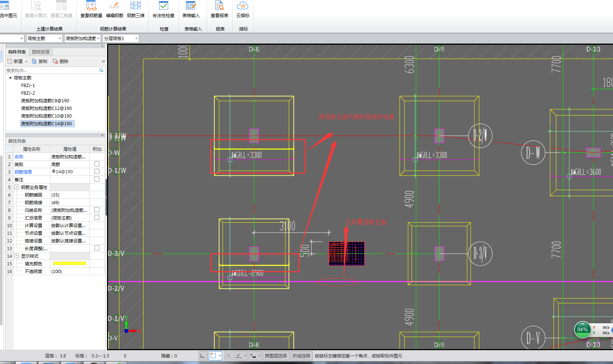Click the 名称 property link
The image size is (613, 364).
19,157
